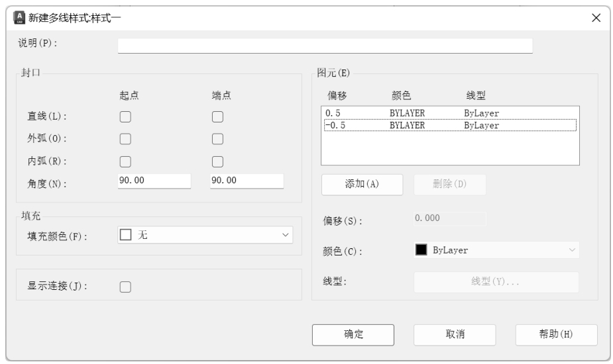Expand the 颜色 ByLayer dropdown
This screenshot has width=613, height=364.
496,250
